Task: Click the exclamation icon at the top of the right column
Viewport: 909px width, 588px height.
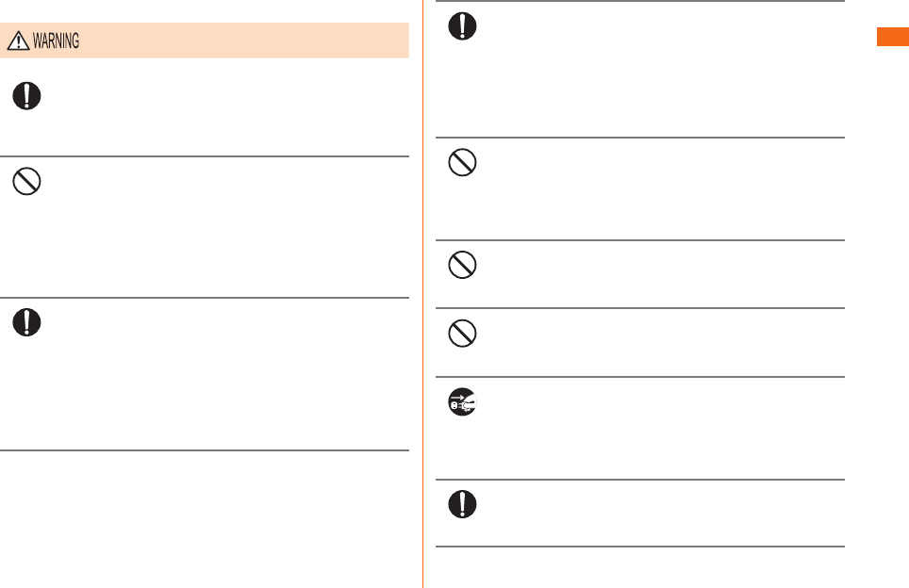Action: click(462, 26)
